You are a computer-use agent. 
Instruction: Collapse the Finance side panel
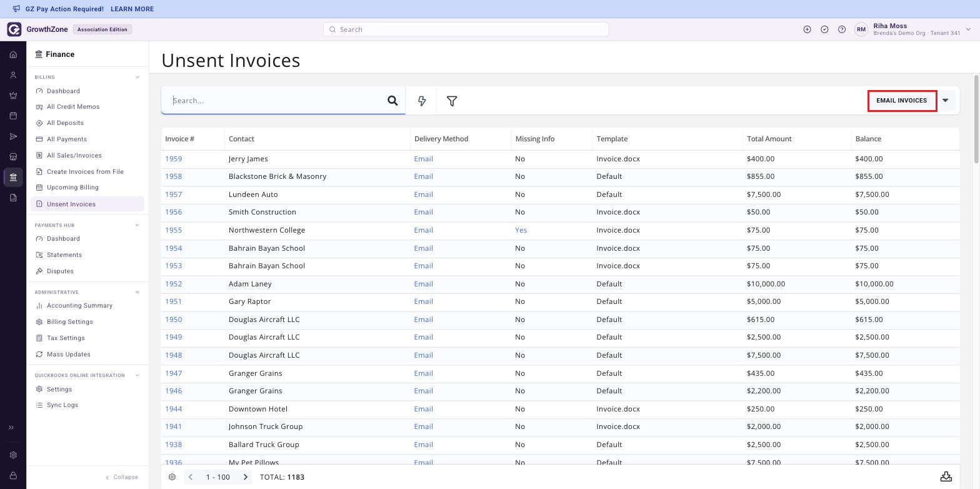(x=122, y=477)
